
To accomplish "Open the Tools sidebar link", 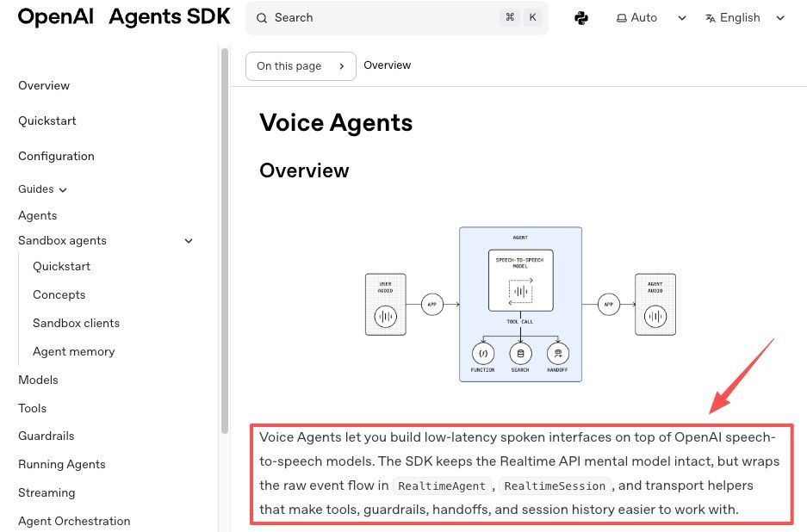I will 33,408.
